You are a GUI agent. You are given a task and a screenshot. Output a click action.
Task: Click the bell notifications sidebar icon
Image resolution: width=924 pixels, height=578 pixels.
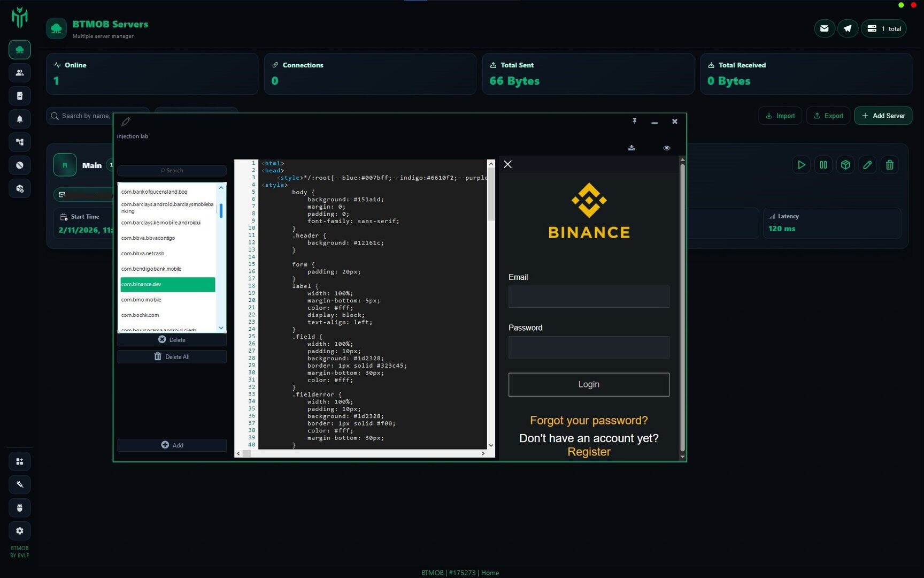(x=20, y=119)
